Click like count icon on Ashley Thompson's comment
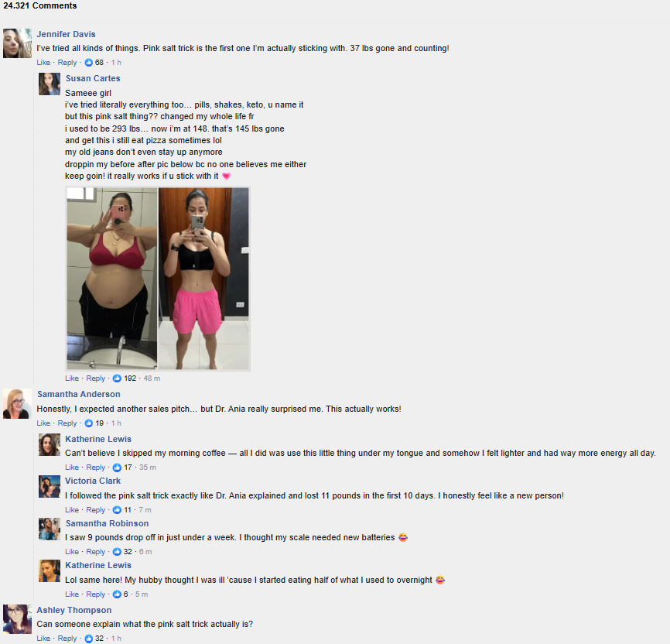Viewport: 670px width, 644px height. tap(88, 639)
